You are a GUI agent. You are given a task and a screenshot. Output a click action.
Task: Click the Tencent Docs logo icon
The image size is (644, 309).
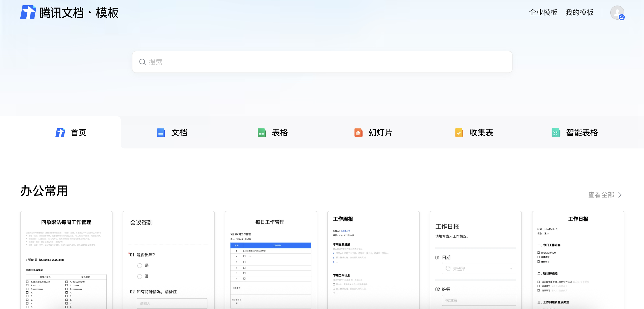point(28,13)
